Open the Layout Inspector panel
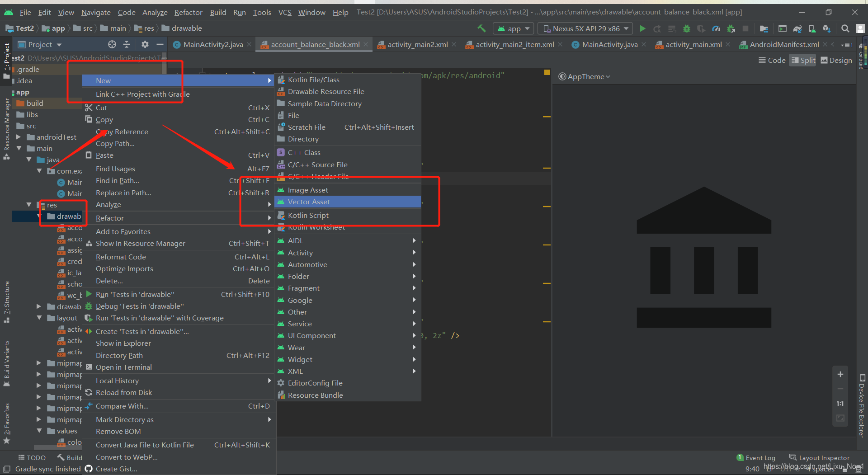868x475 pixels. (x=819, y=458)
